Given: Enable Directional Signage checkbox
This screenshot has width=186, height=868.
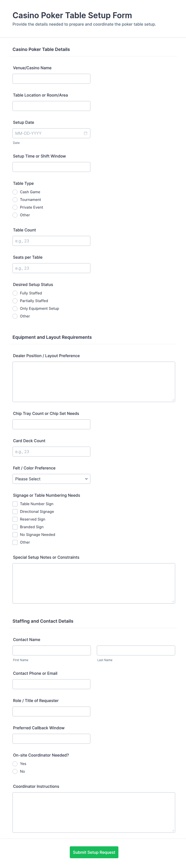Looking at the screenshot, I should pyautogui.click(x=15, y=512).
